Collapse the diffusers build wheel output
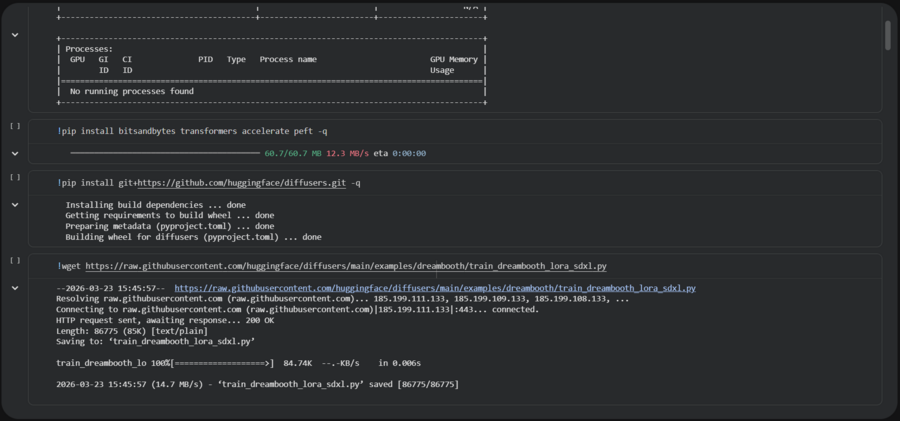Screen dimensions: 900x421 click(15, 205)
